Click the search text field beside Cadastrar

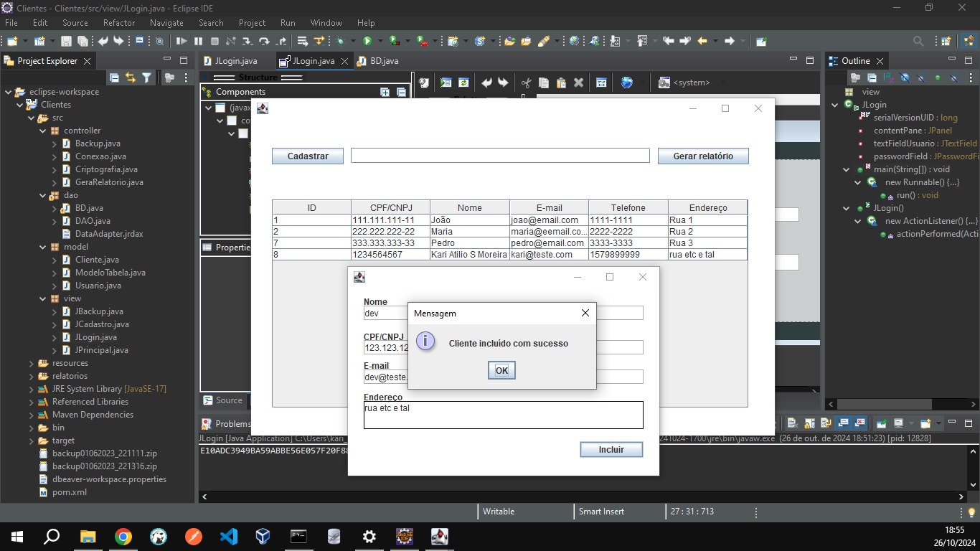click(x=500, y=156)
